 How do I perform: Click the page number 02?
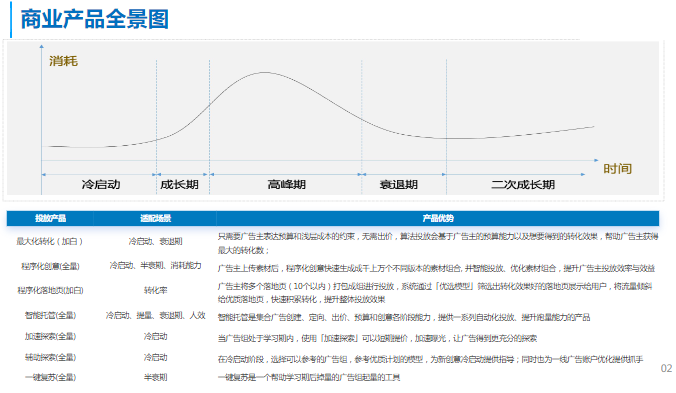coord(666,368)
